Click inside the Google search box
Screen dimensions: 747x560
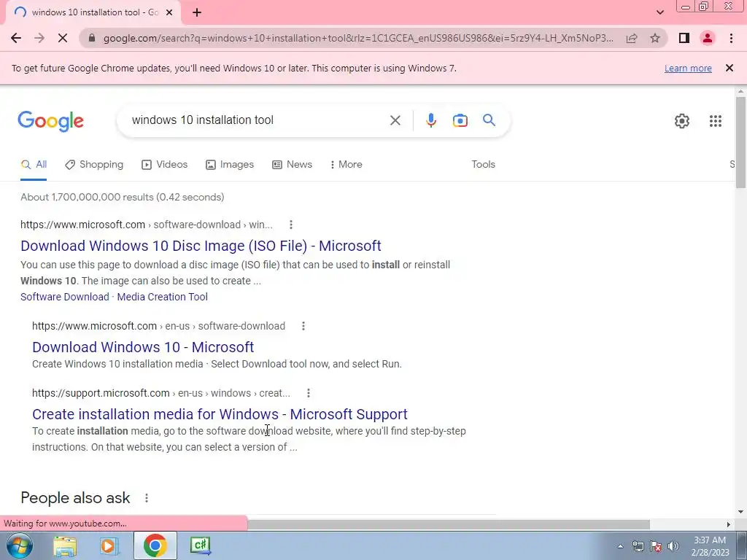[258, 120]
